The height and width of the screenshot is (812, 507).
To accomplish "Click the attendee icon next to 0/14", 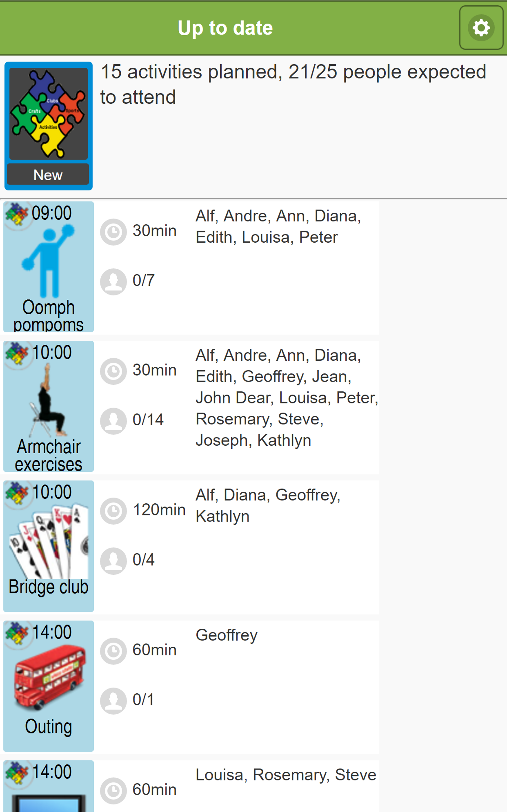I will click(113, 421).
